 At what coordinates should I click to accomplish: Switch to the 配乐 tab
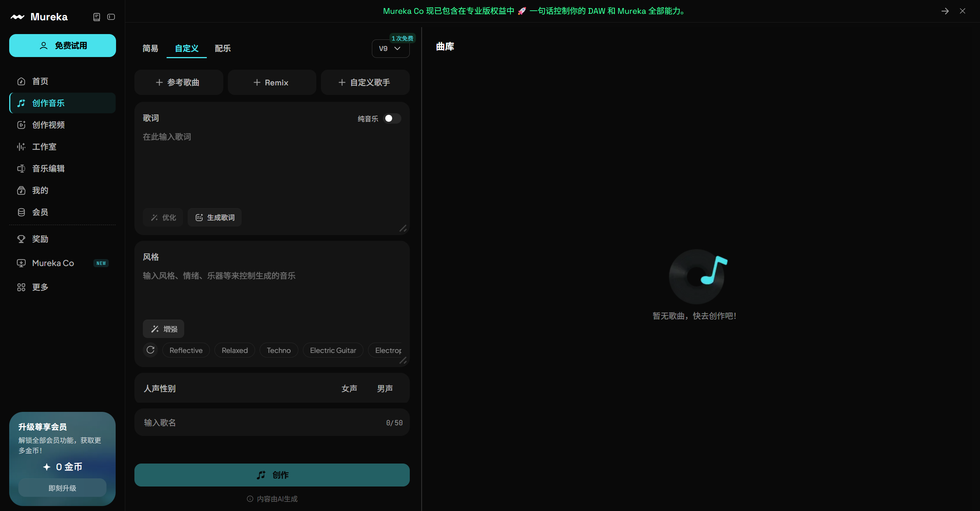tap(223, 48)
